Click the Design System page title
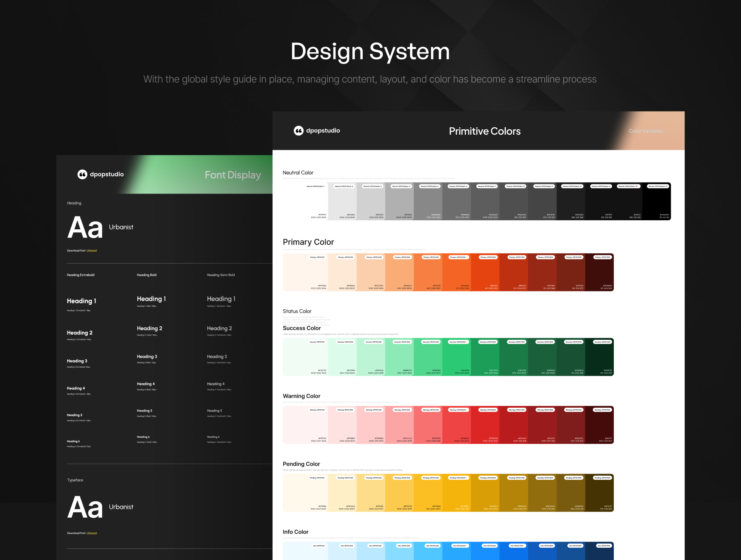 click(x=370, y=52)
